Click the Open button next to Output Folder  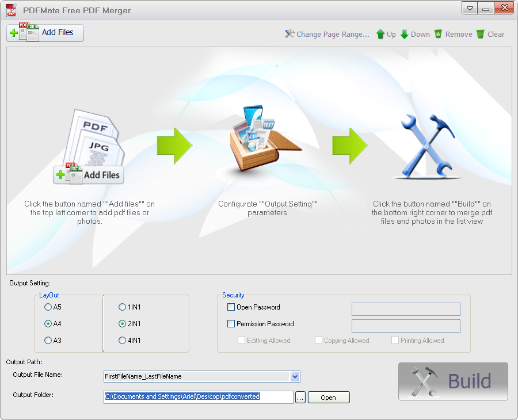pos(328,397)
